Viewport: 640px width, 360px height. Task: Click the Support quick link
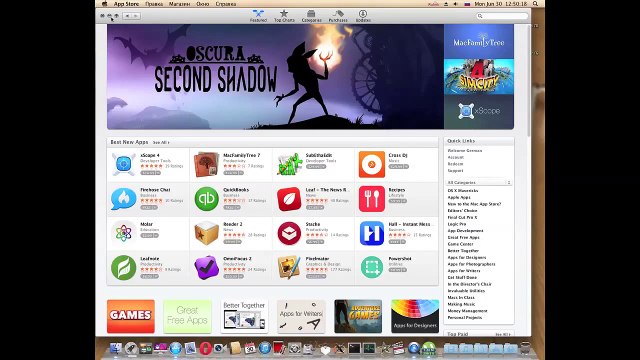[x=455, y=171]
